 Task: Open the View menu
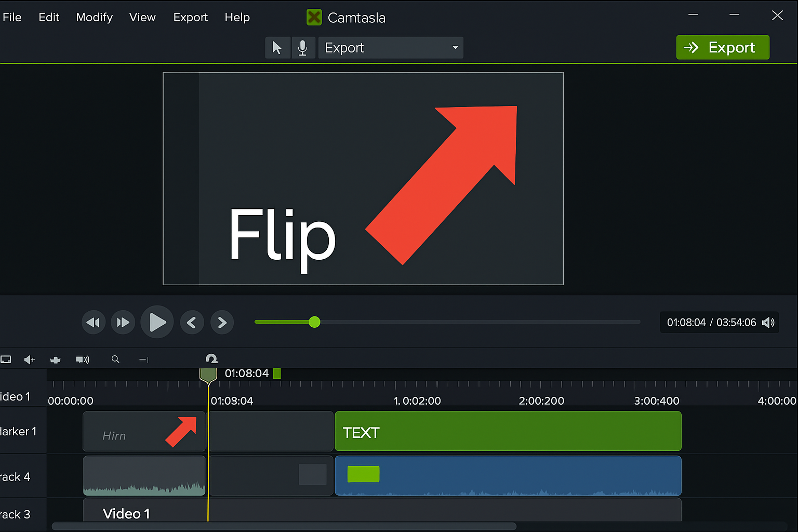(142, 17)
